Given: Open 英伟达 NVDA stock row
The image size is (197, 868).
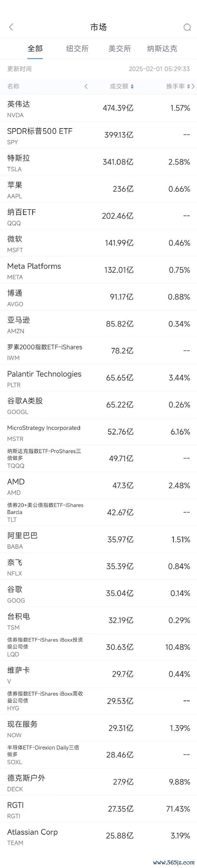Looking at the screenshot, I should pyautogui.click(x=98, y=108).
